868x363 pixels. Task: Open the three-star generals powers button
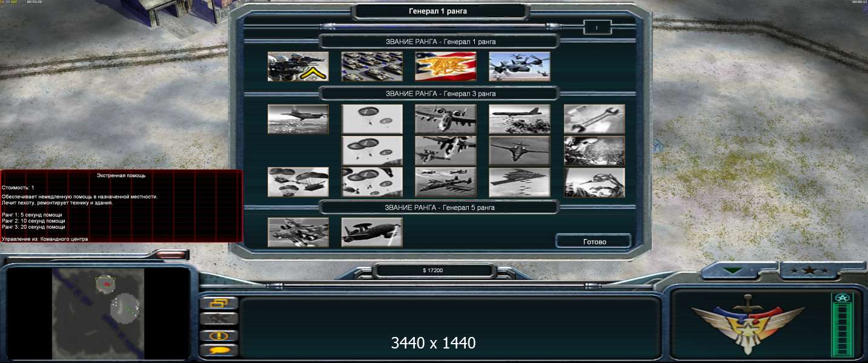tap(809, 270)
